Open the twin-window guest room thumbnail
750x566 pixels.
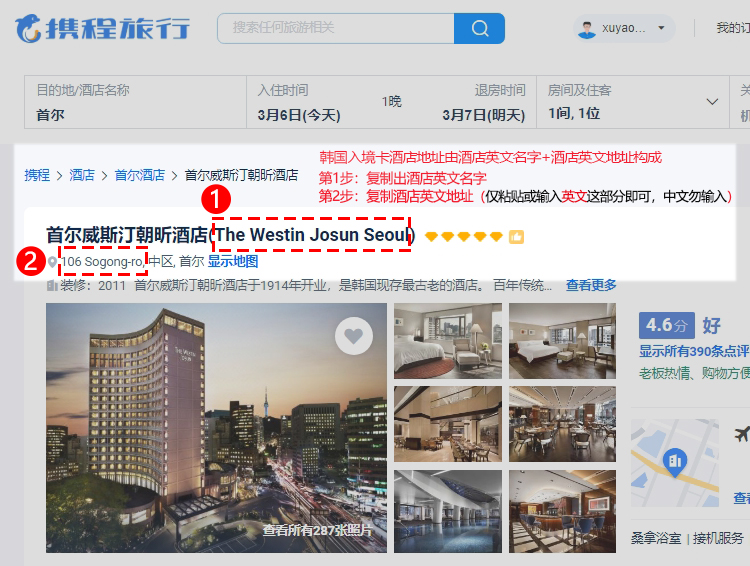(562, 341)
